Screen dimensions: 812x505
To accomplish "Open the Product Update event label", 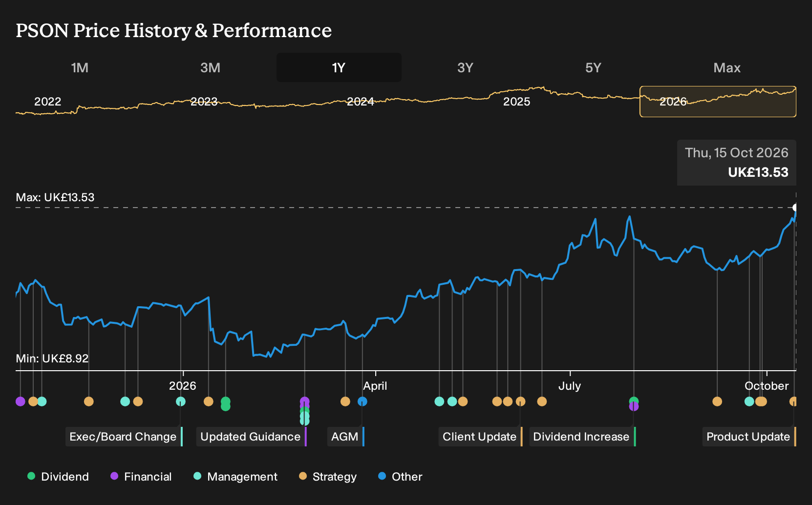I will click(749, 437).
